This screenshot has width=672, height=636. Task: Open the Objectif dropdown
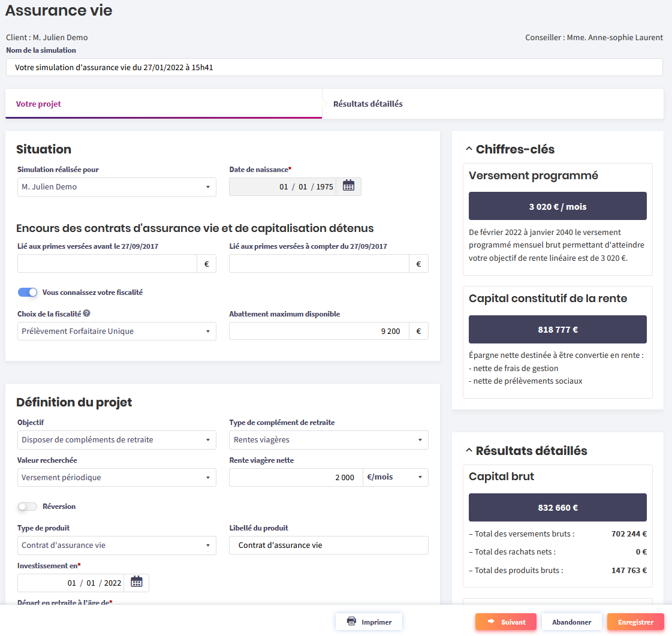116,440
